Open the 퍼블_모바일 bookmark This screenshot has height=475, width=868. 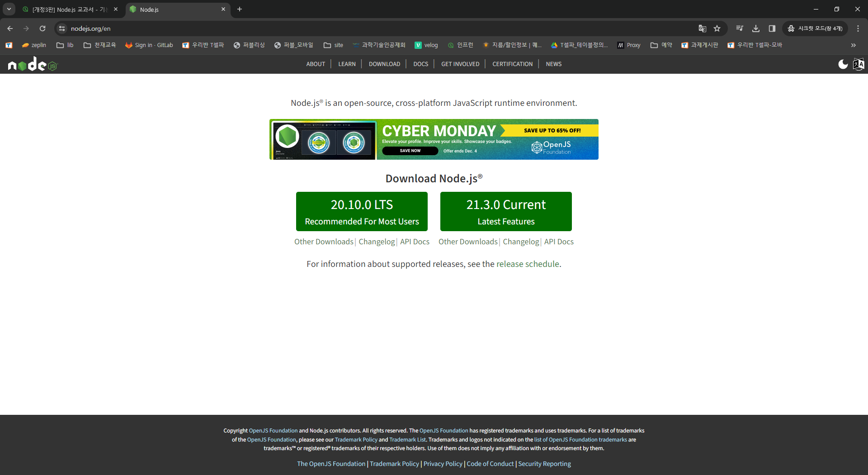click(x=294, y=45)
